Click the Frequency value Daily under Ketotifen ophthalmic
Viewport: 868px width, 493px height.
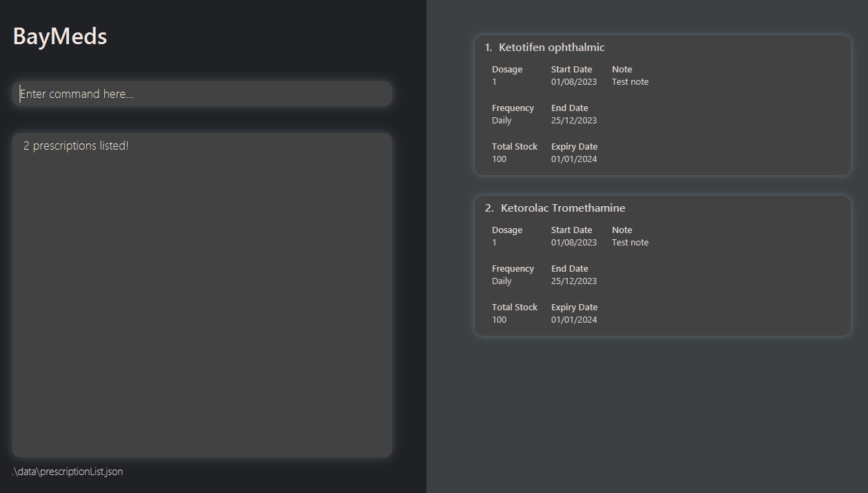coord(502,121)
